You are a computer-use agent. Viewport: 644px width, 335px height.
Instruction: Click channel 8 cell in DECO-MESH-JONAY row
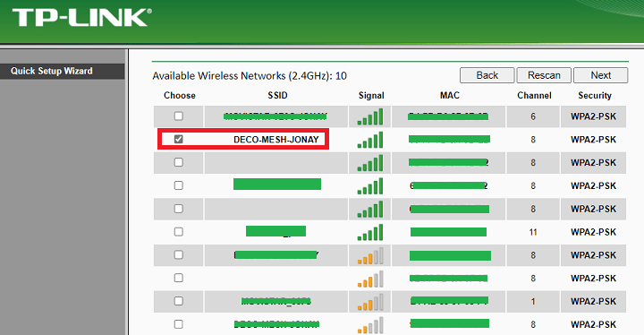pyautogui.click(x=533, y=140)
